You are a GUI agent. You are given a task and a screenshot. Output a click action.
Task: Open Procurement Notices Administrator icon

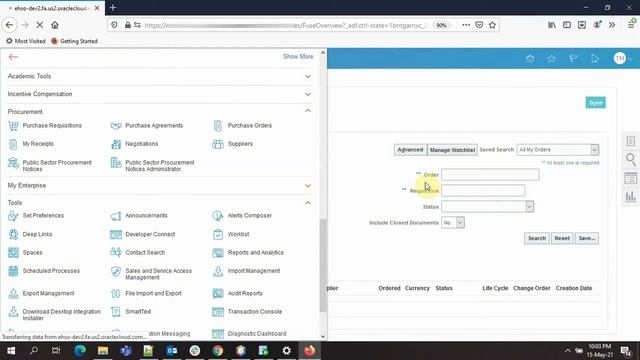tap(116, 163)
